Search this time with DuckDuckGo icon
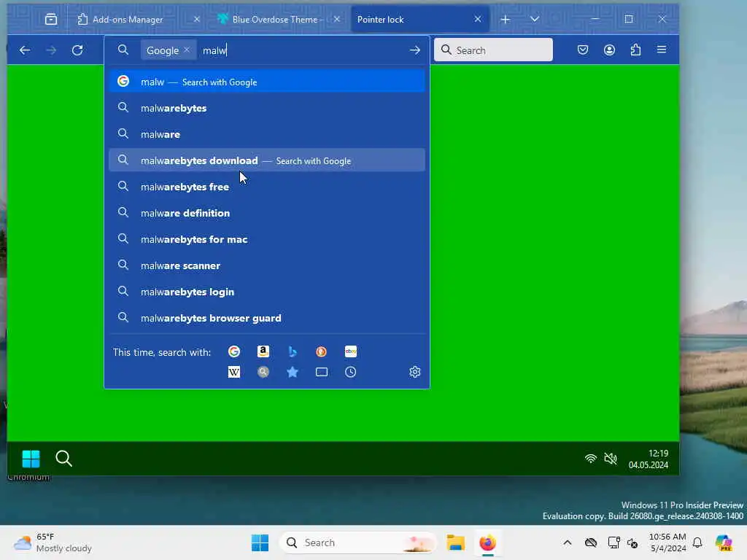This screenshot has height=560, width=747. click(x=322, y=351)
